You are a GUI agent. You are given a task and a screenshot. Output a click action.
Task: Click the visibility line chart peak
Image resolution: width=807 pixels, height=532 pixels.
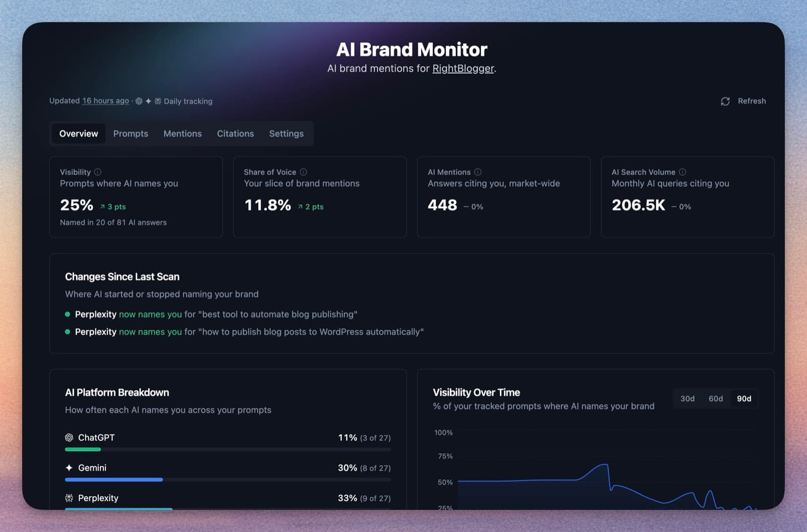pos(606,464)
